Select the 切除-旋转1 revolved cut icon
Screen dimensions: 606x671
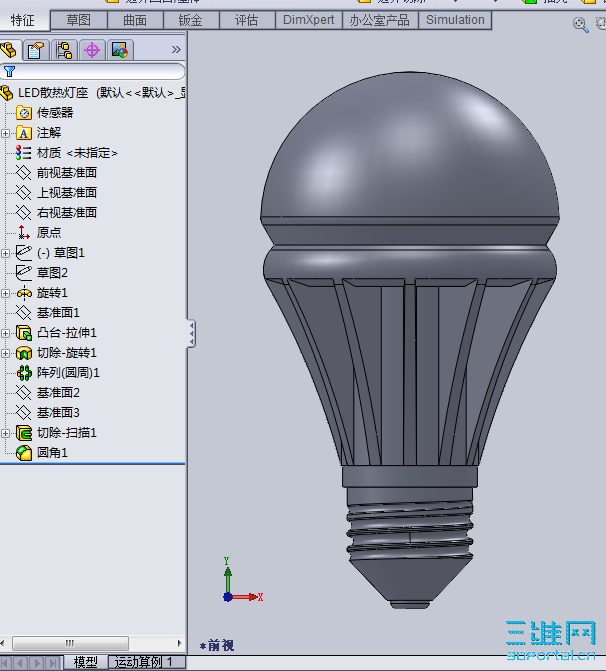point(24,353)
